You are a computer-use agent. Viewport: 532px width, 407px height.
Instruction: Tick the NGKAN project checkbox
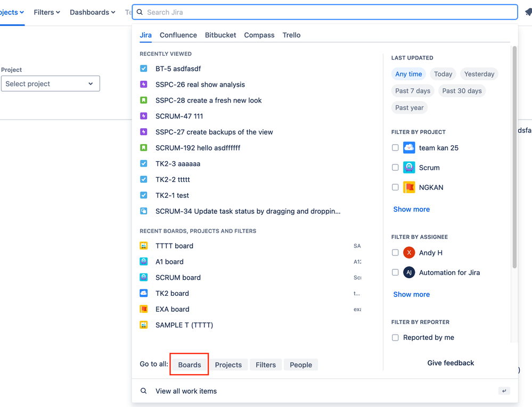(395, 187)
